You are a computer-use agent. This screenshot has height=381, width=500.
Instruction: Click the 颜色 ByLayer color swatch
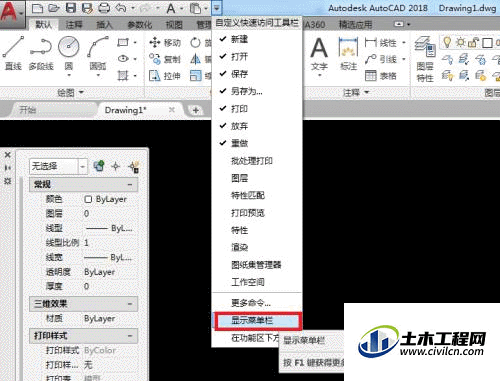click(88, 199)
